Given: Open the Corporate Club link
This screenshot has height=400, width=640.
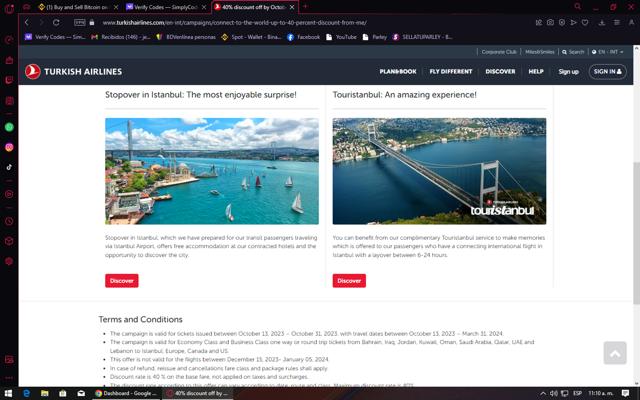Looking at the screenshot, I should point(499,52).
